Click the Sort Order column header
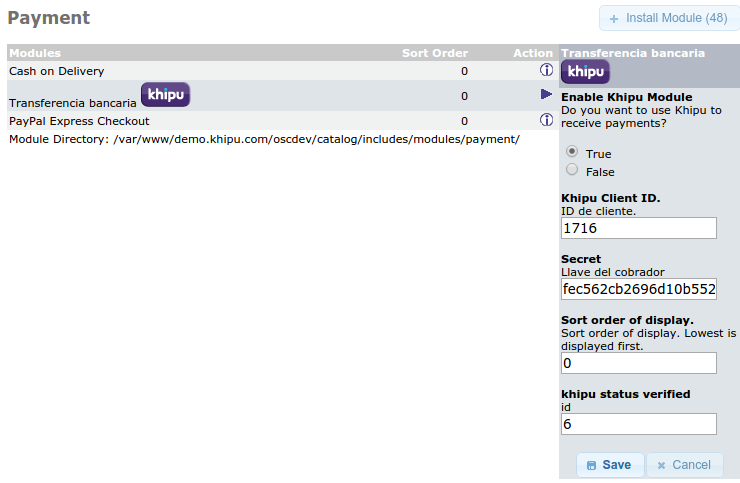The width and height of the screenshot is (740, 483). (435, 53)
